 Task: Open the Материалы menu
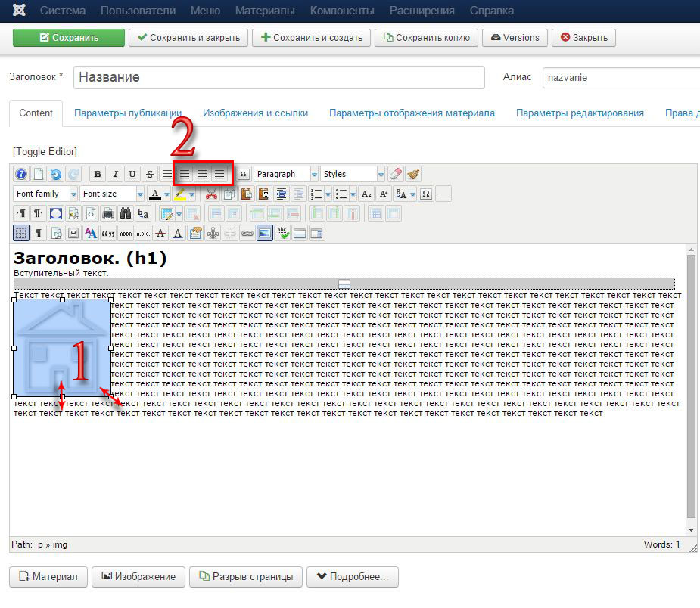click(x=265, y=11)
